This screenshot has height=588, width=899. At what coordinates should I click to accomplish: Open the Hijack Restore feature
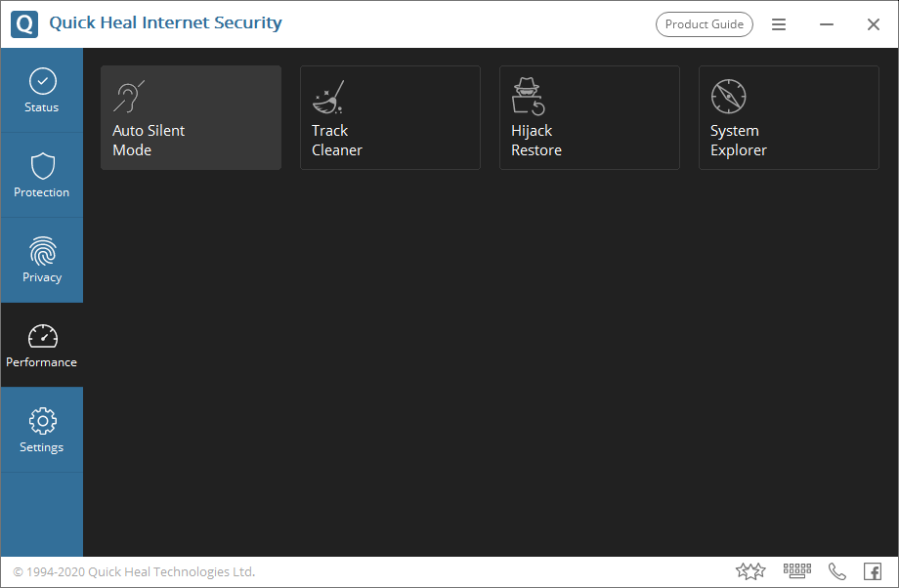click(x=589, y=118)
